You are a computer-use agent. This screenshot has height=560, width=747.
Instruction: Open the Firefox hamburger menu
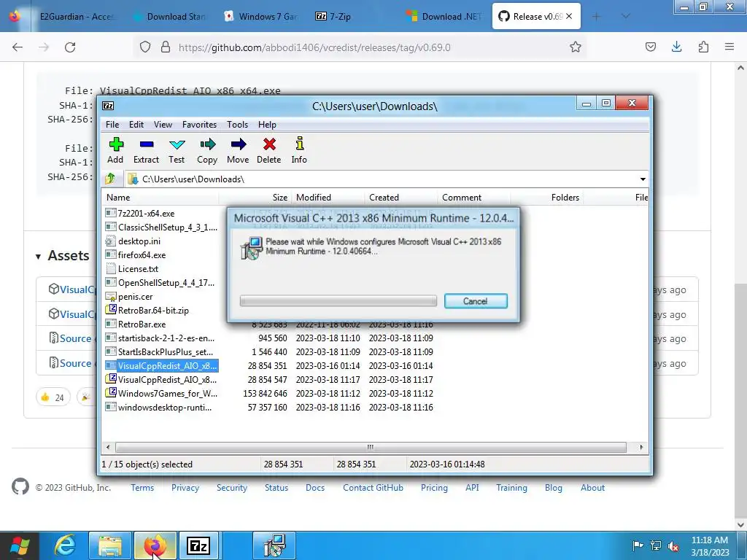(729, 47)
